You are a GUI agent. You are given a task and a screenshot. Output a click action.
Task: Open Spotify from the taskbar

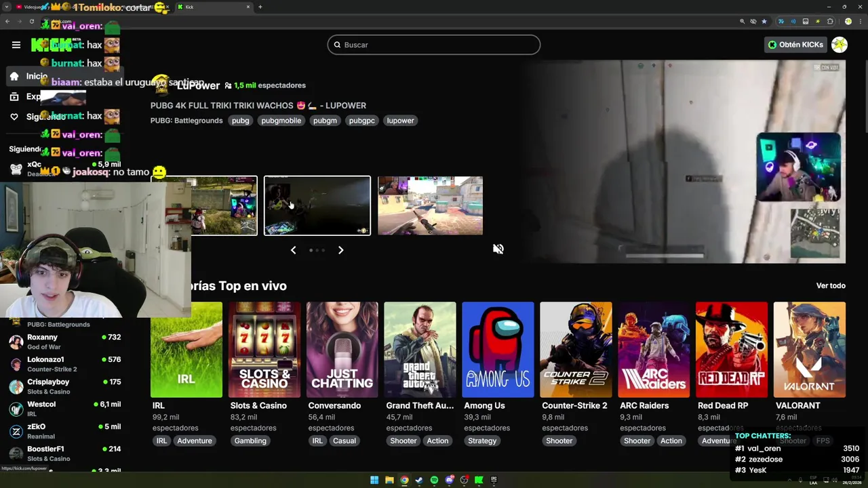tap(434, 480)
